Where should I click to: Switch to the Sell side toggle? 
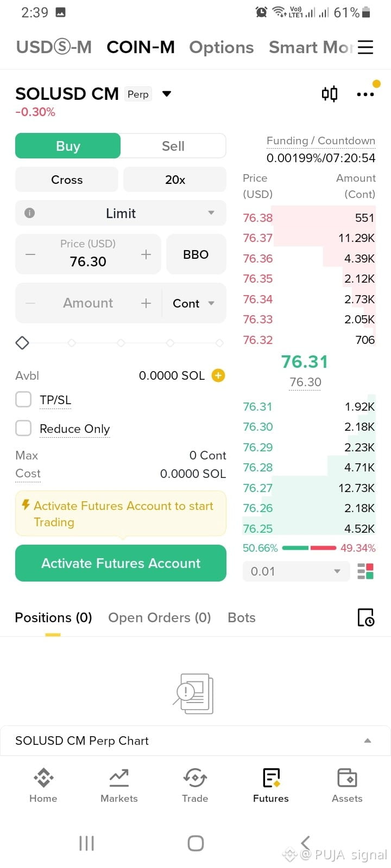coord(173,146)
